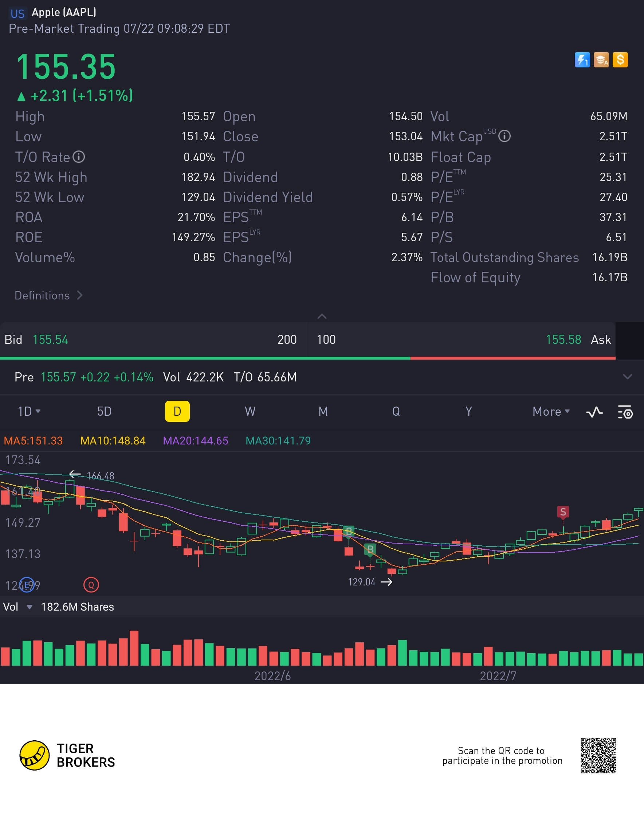The image size is (644, 827).
Task: Open the Definitions chevron
Action: (79, 295)
